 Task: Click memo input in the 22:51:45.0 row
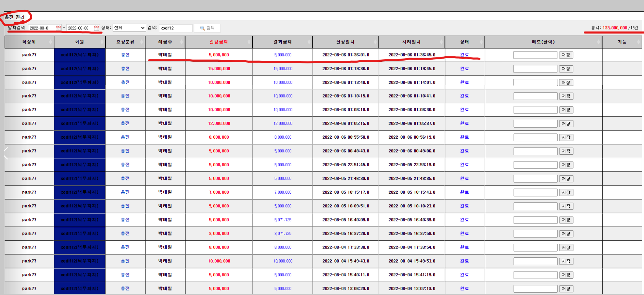[x=535, y=165]
